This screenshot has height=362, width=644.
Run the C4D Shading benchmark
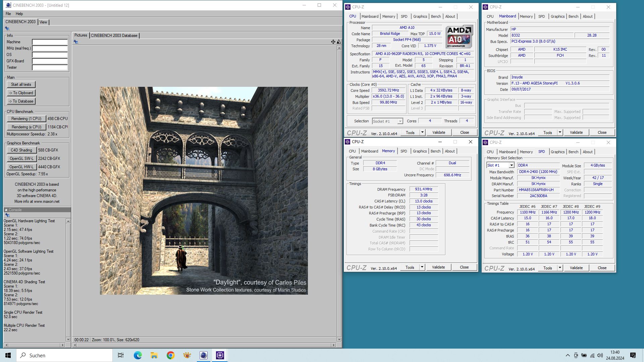coord(21,150)
